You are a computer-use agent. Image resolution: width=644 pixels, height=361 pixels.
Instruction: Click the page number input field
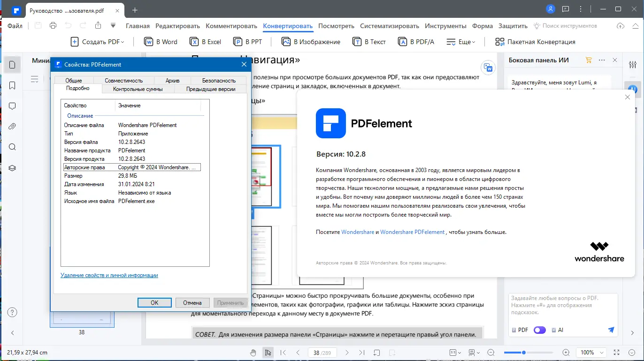pos(316,352)
